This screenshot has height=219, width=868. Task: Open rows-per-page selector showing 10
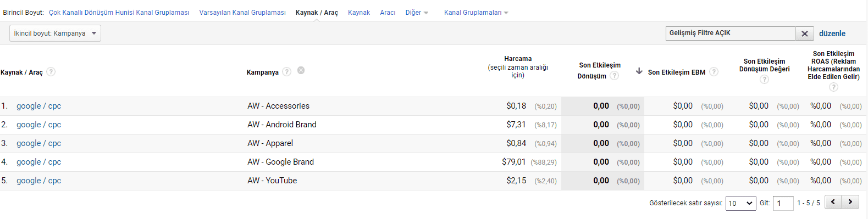741,203
